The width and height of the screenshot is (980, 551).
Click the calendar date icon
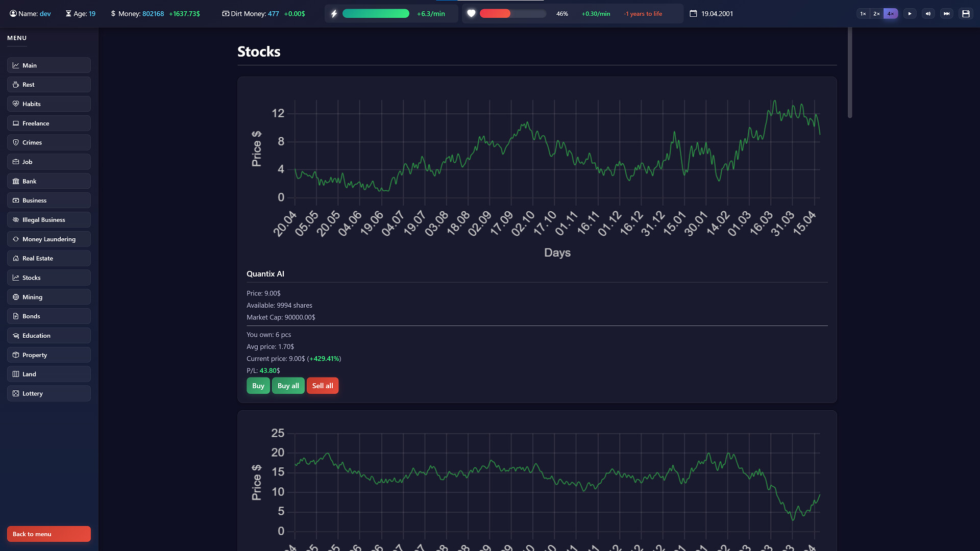[x=693, y=14]
